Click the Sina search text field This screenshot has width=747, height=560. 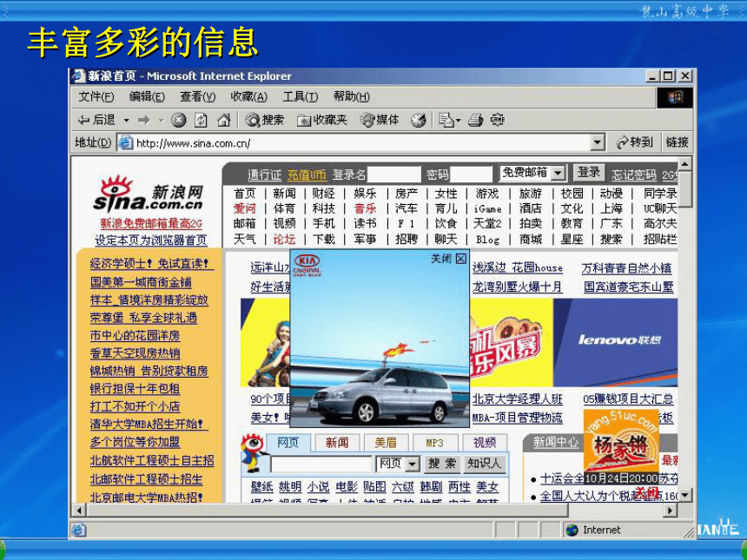(321, 464)
